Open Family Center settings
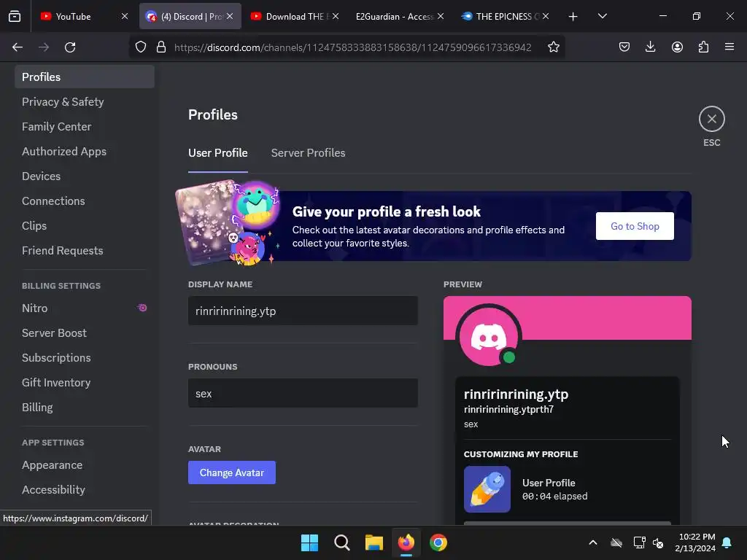 pos(85,127)
